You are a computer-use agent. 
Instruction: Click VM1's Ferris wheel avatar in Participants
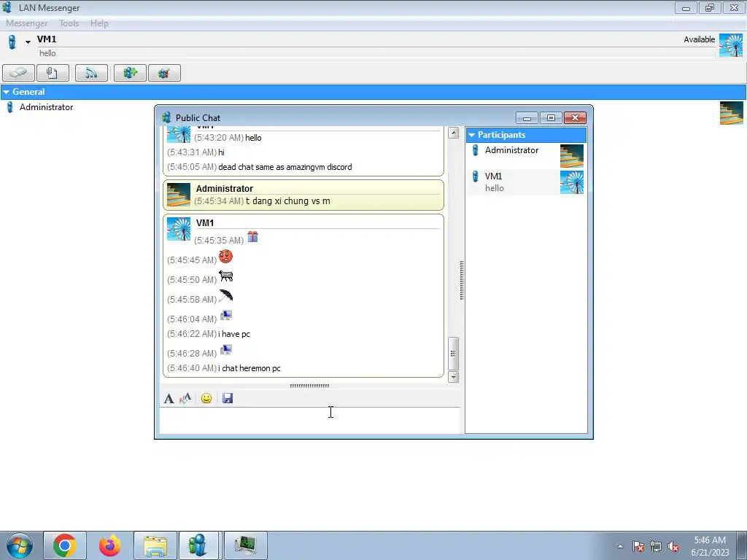[x=572, y=182]
